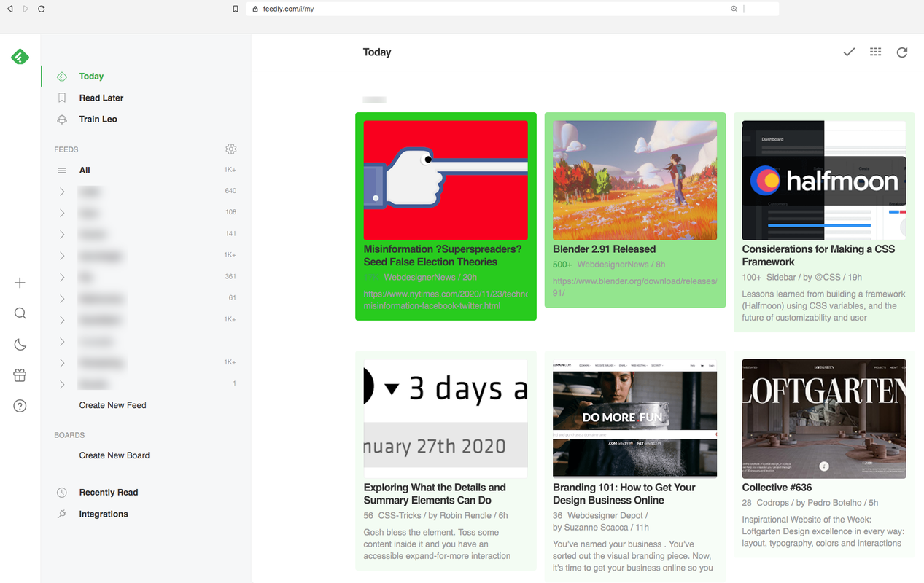Open feeds settings gear icon
Viewport: 924px width, 583px height.
pyautogui.click(x=231, y=149)
